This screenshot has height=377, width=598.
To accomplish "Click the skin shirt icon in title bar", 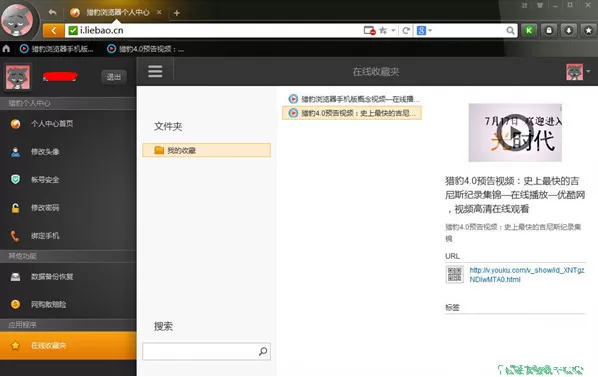I will tap(540, 5).
